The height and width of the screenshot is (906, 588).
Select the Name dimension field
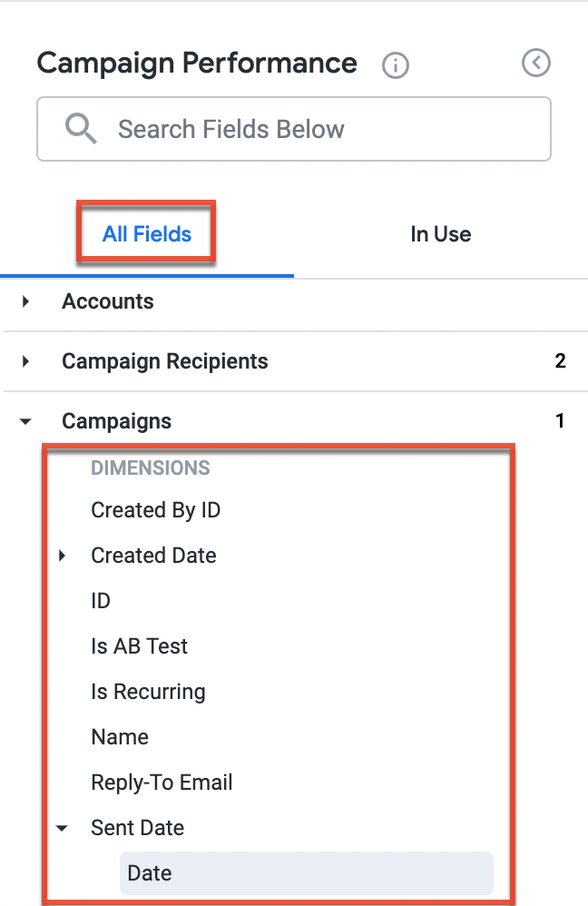coord(120,737)
